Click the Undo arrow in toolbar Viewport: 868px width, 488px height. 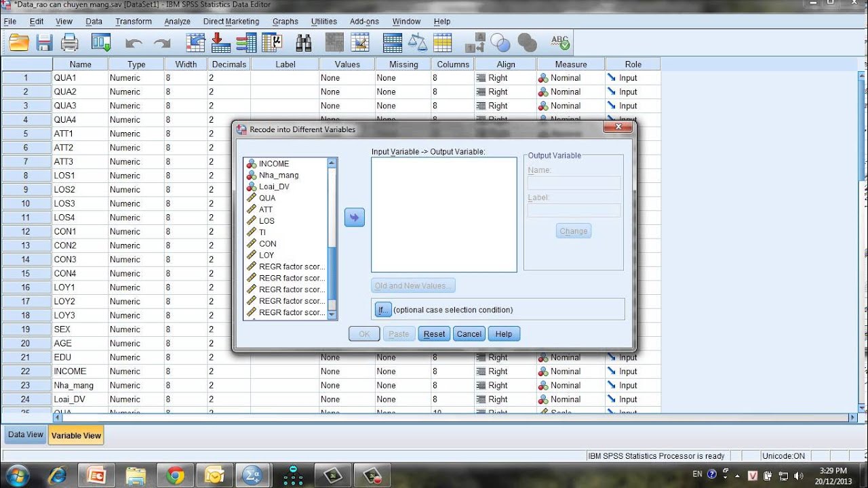[134, 43]
